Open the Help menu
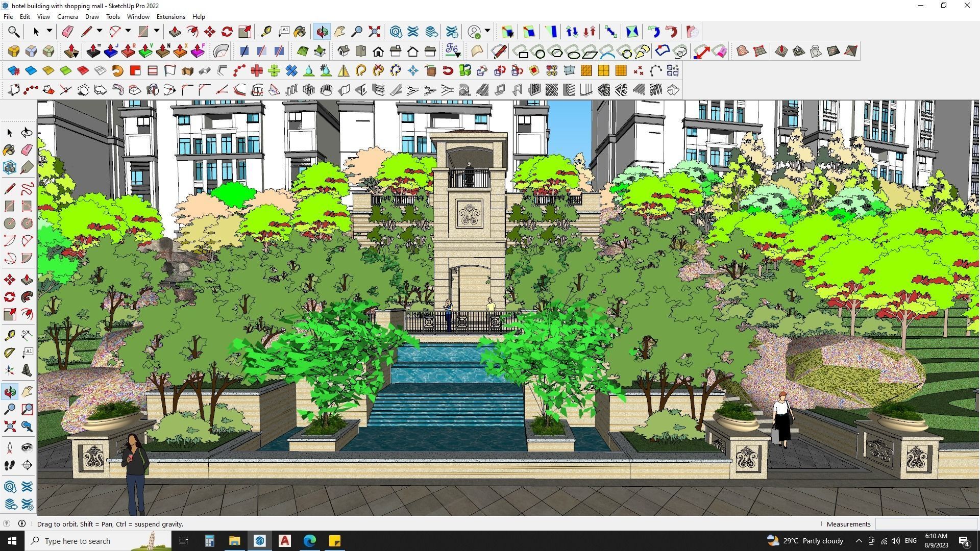The image size is (980, 551). click(x=199, y=17)
